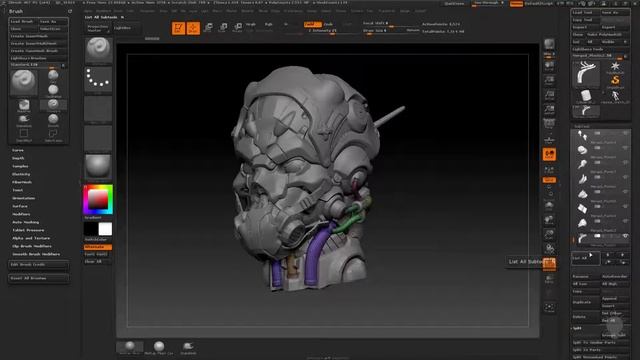Select the Cylinder3D tool thumbnail

tap(586, 96)
